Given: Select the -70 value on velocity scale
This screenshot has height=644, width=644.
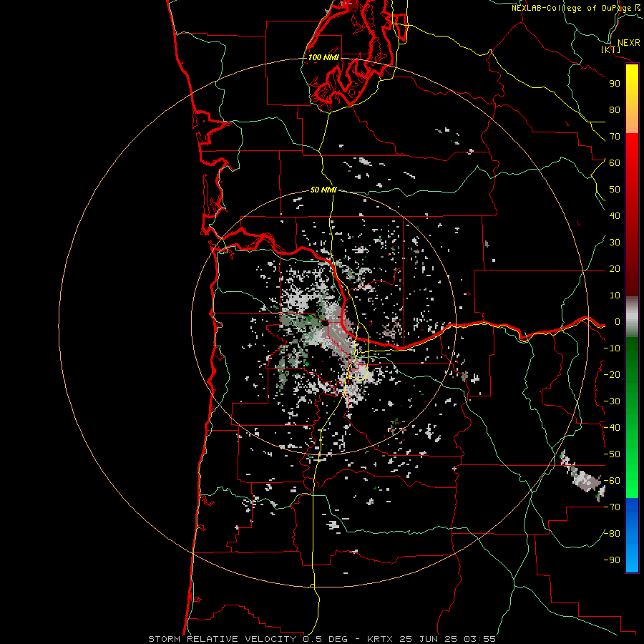Looking at the screenshot, I should coord(612,507).
